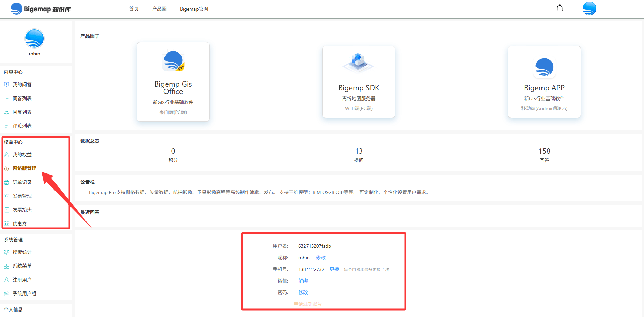Select 网络版管理 in the sidebar
The image size is (644, 317).
coord(25,168)
